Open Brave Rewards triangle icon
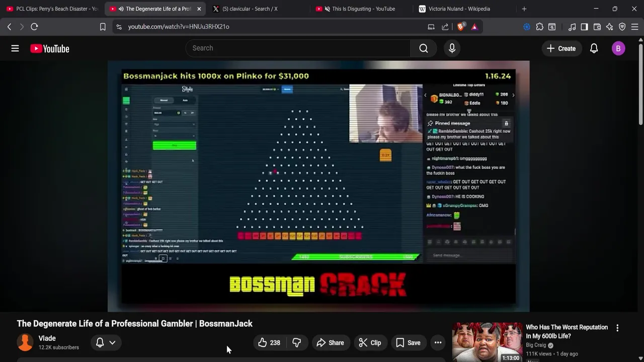This screenshot has width=644, height=362. (x=474, y=27)
